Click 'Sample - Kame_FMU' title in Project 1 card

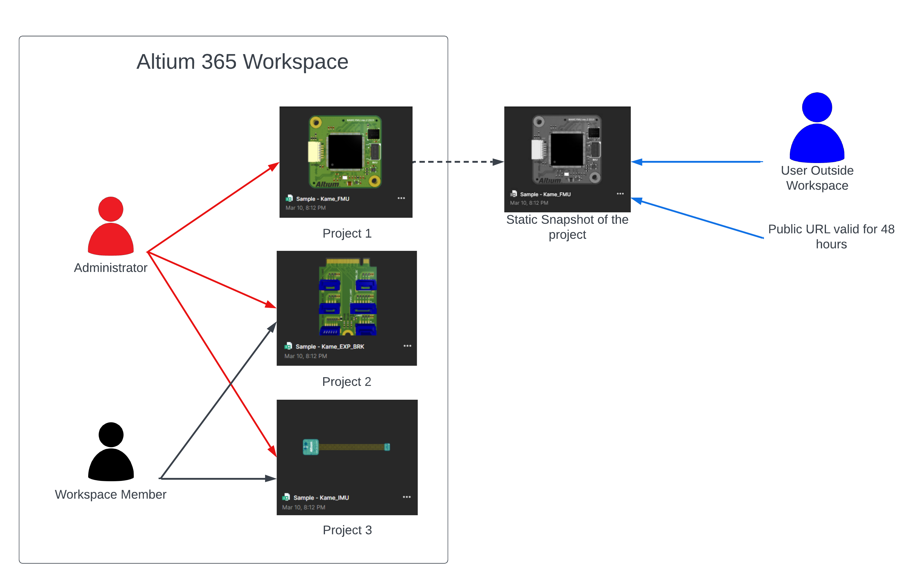[323, 199]
